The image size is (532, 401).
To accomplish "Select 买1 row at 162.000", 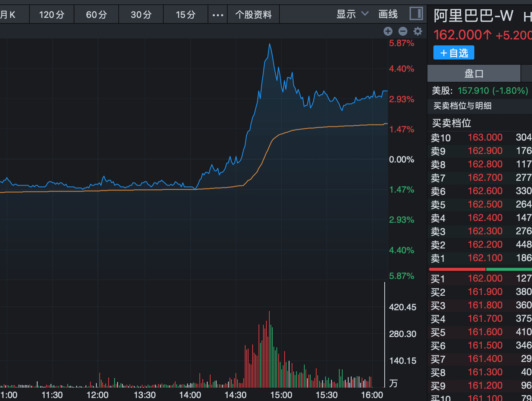I will 481,279.
